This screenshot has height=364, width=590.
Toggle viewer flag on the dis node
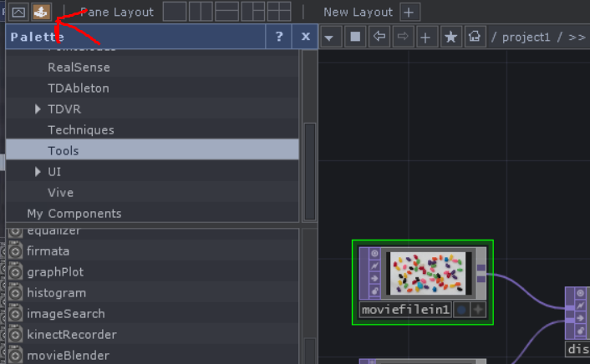pos(580,293)
